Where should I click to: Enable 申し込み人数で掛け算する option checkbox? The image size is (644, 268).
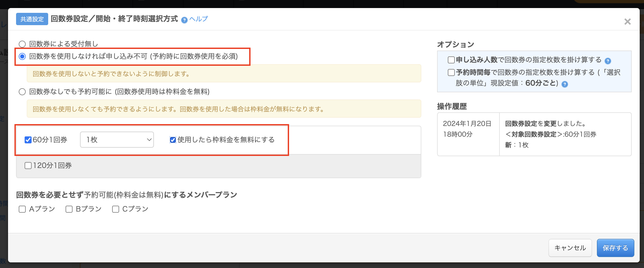[x=451, y=60]
